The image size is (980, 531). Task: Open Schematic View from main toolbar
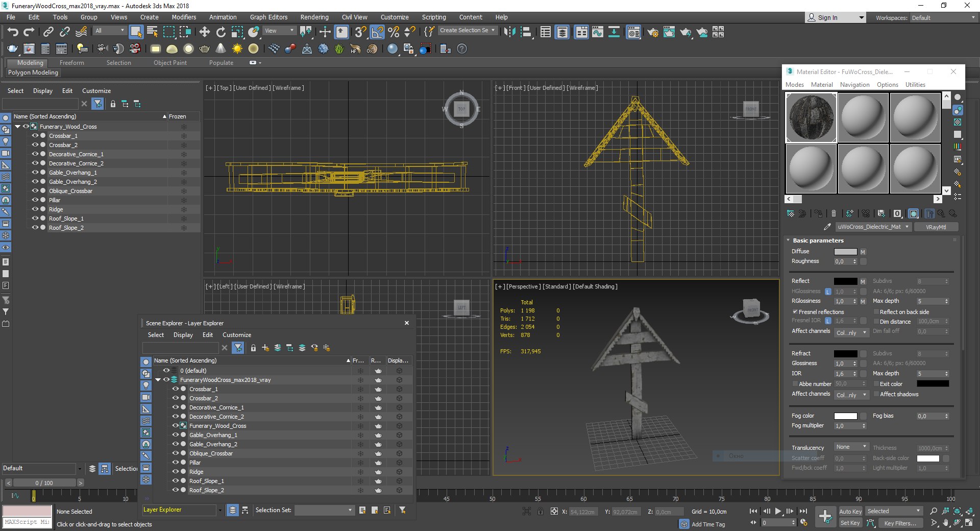(x=614, y=32)
